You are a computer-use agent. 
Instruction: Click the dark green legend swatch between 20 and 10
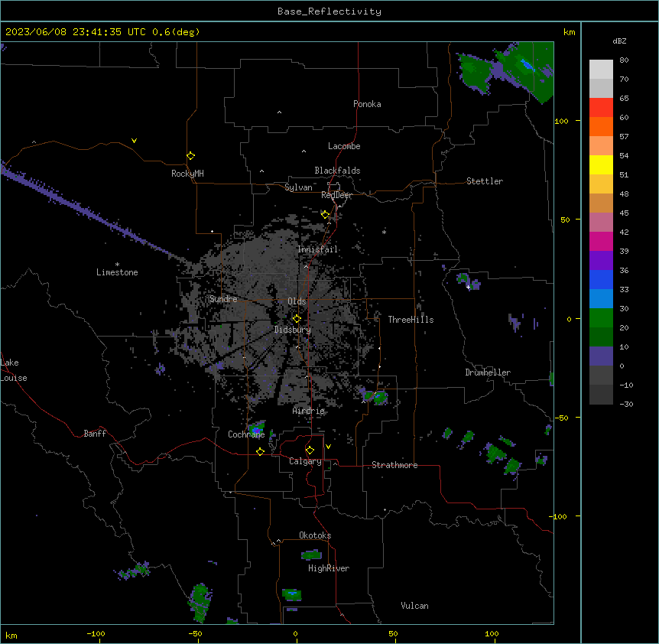pyautogui.click(x=601, y=337)
